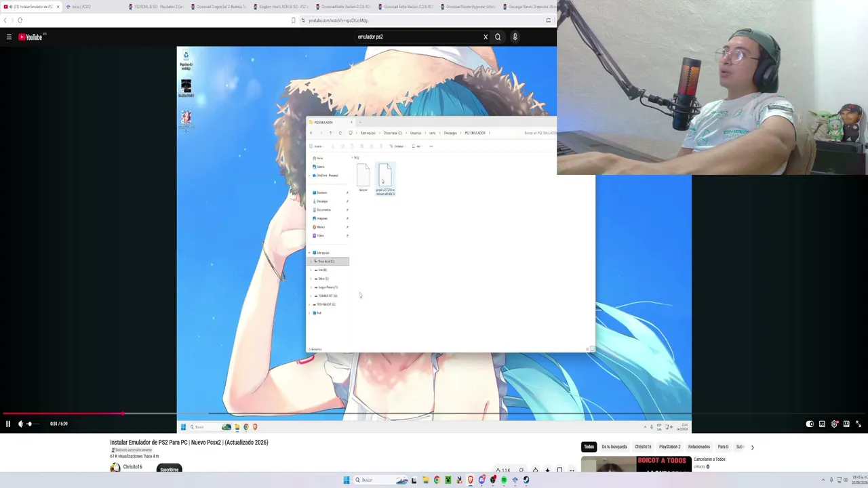Expand the 'Disco local (C:)' tree node
This screenshot has width=868, height=488.
[311, 262]
